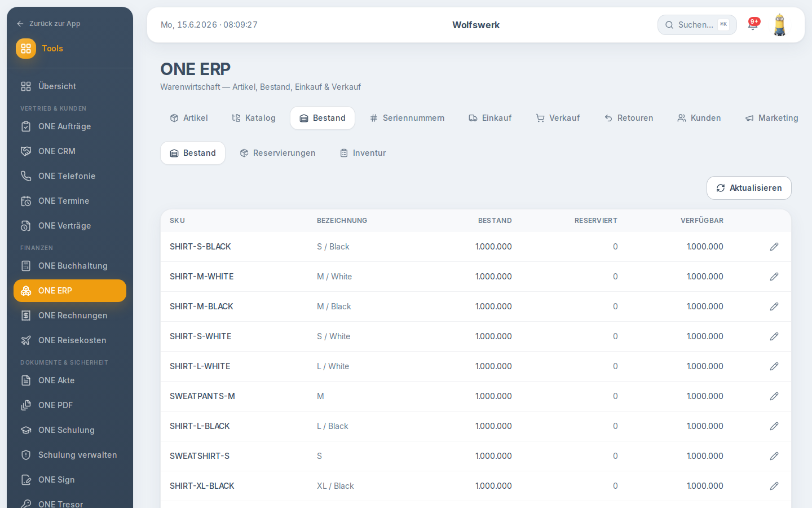
Task: Click the edit pencil for SHIRT-M-WHITE
Action: 774,277
